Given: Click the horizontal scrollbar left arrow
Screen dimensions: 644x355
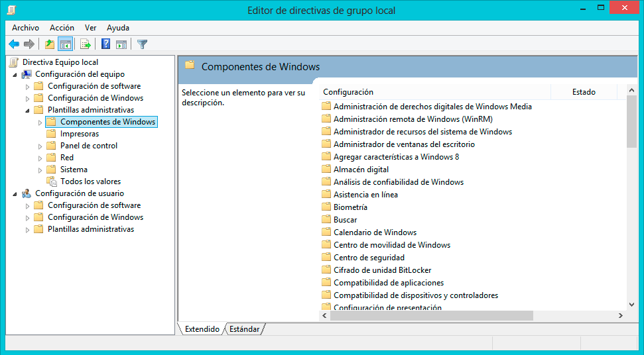Looking at the screenshot, I should point(325,315).
